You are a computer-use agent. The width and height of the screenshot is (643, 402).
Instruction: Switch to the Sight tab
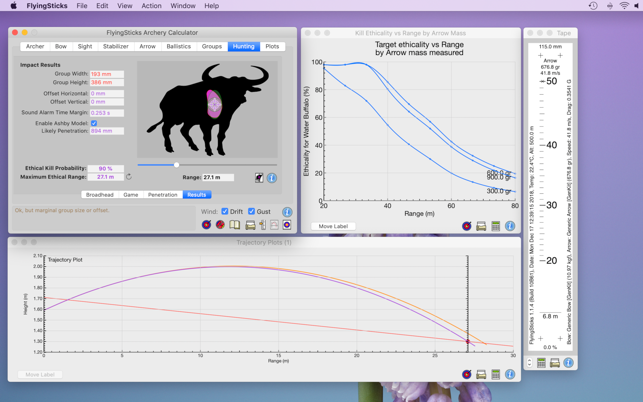coord(85,46)
